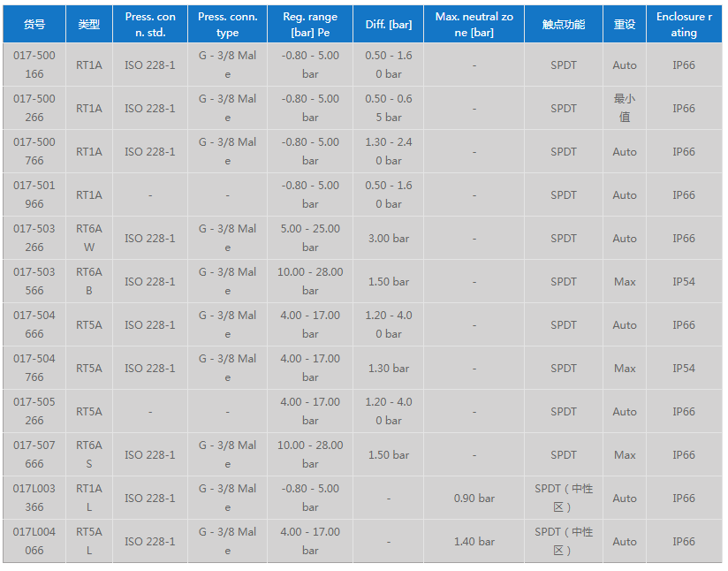Click the Max. neutral zone [bar] header
728x571 pixels.
tap(474, 25)
